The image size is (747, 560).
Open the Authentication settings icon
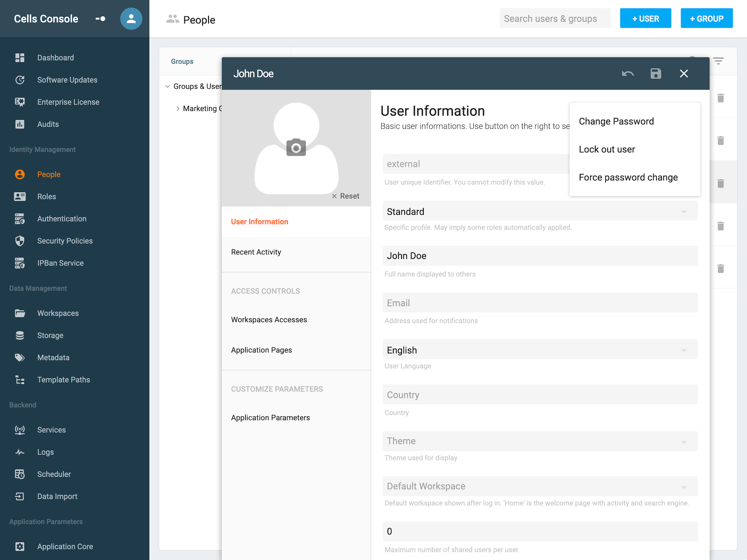20,219
